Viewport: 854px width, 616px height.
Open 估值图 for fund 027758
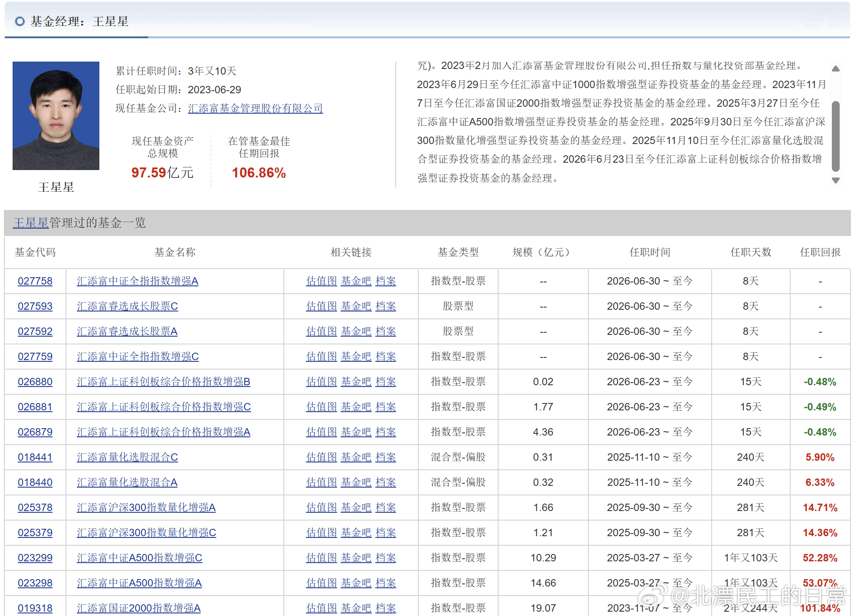click(x=322, y=281)
